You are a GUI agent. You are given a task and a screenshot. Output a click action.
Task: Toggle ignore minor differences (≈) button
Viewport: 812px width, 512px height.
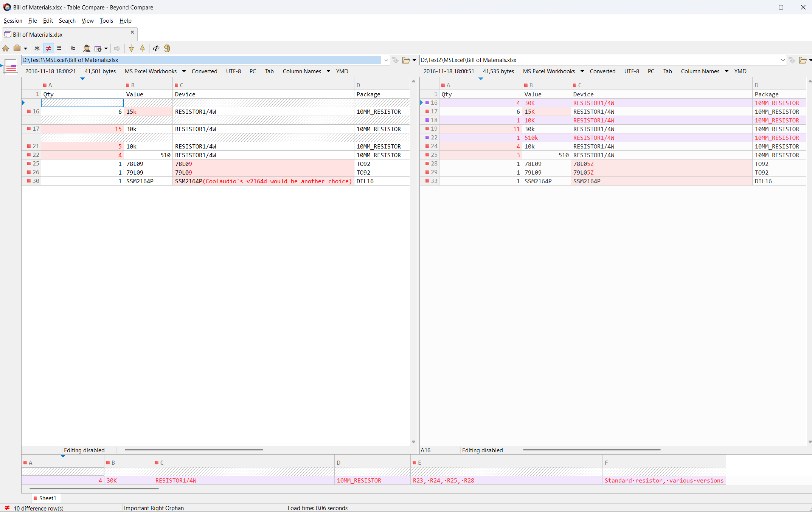click(73, 48)
